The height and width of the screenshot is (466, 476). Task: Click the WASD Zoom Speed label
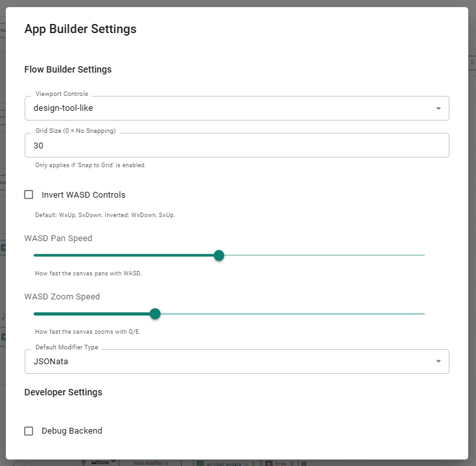(x=62, y=297)
